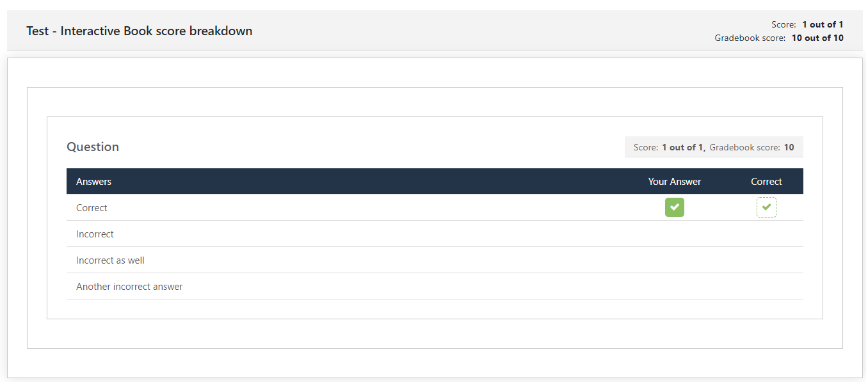Image resolution: width=868 pixels, height=382 pixels.
Task: Click the solid green checkmark under Your Answer
Action: pos(675,207)
